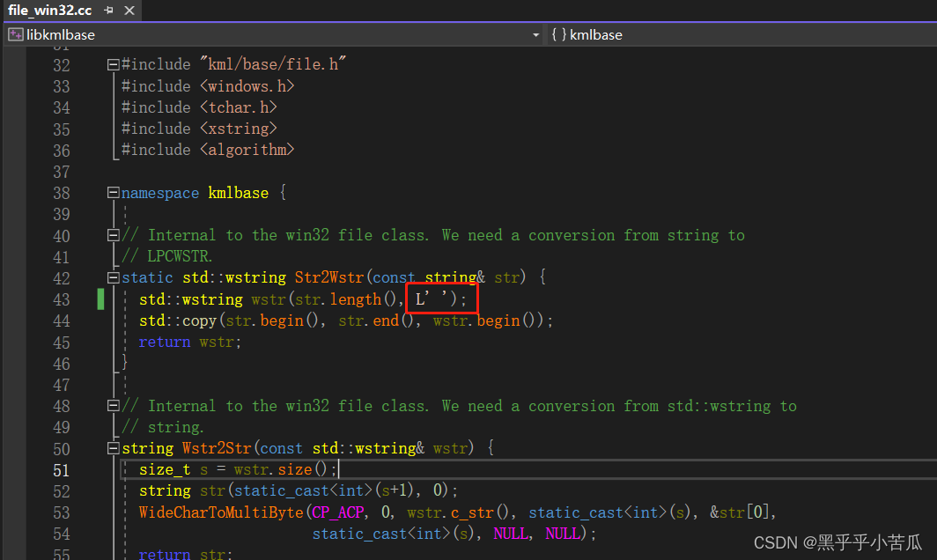The width and height of the screenshot is (937, 560).
Task: Click the fold glyph beside the Wstr2Str declaration
Action: [113, 447]
